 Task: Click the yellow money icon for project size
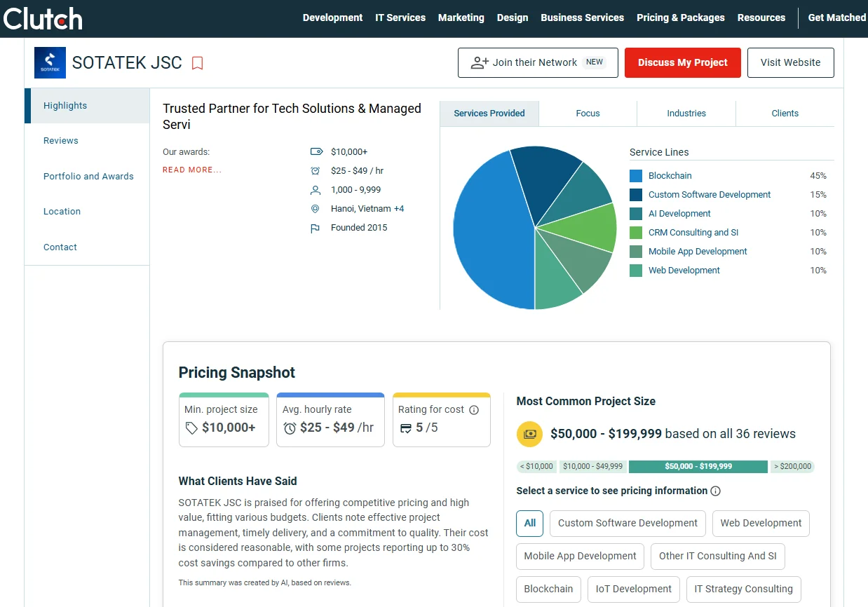[x=529, y=435]
